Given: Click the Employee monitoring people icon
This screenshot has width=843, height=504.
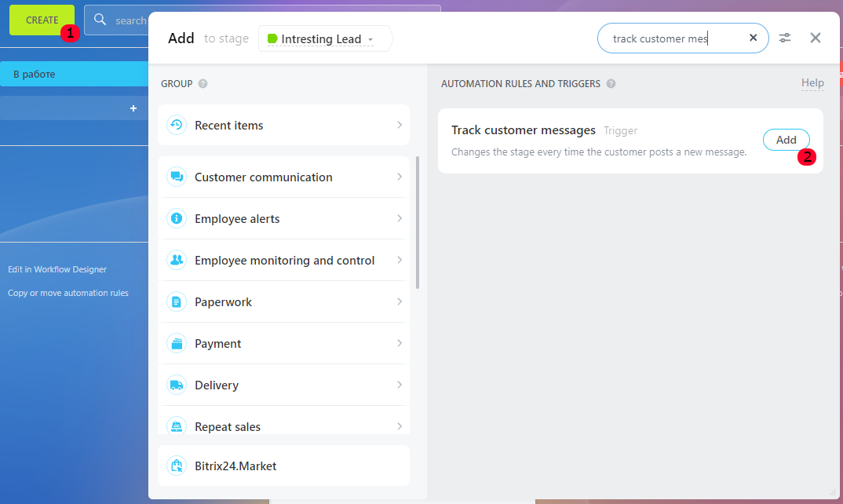Looking at the screenshot, I should coord(177,261).
